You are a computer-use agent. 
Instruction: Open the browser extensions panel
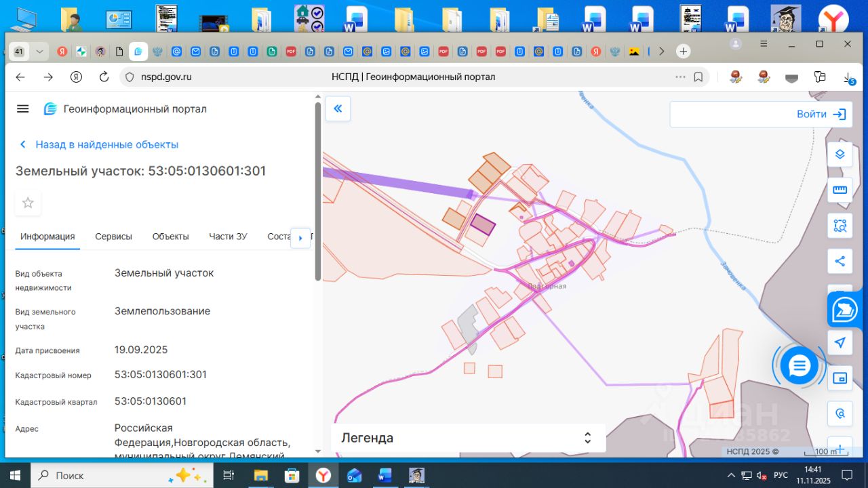coord(820,77)
